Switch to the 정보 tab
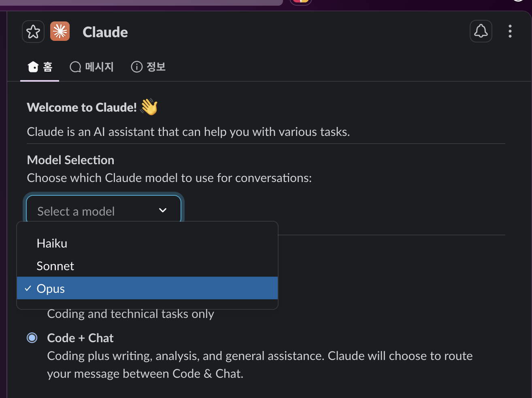Image resolution: width=532 pixels, height=398 pixels. coord(148,67)
